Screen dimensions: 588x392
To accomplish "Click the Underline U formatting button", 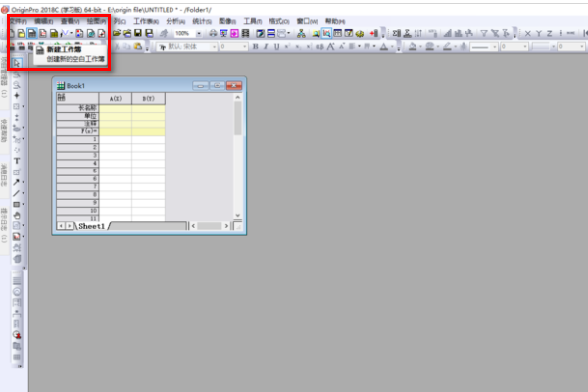I will coord(276,46).
